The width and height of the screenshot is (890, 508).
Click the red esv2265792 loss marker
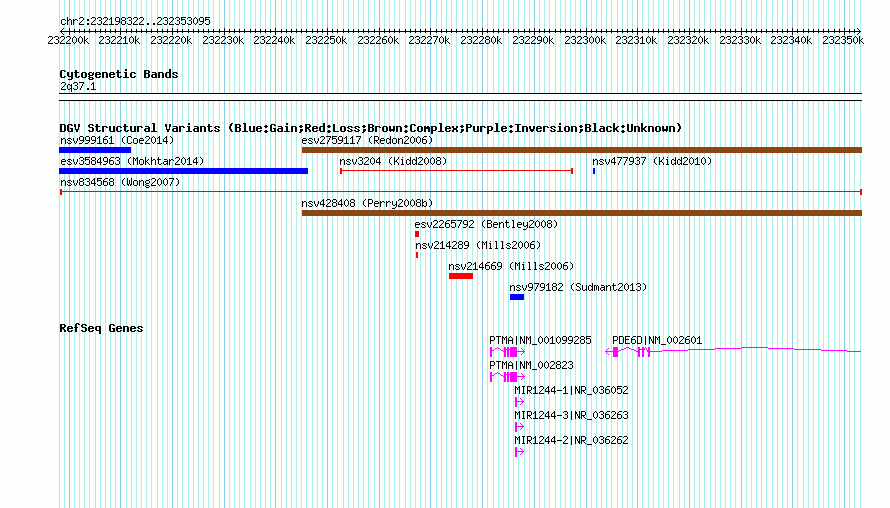pos(417,234)
